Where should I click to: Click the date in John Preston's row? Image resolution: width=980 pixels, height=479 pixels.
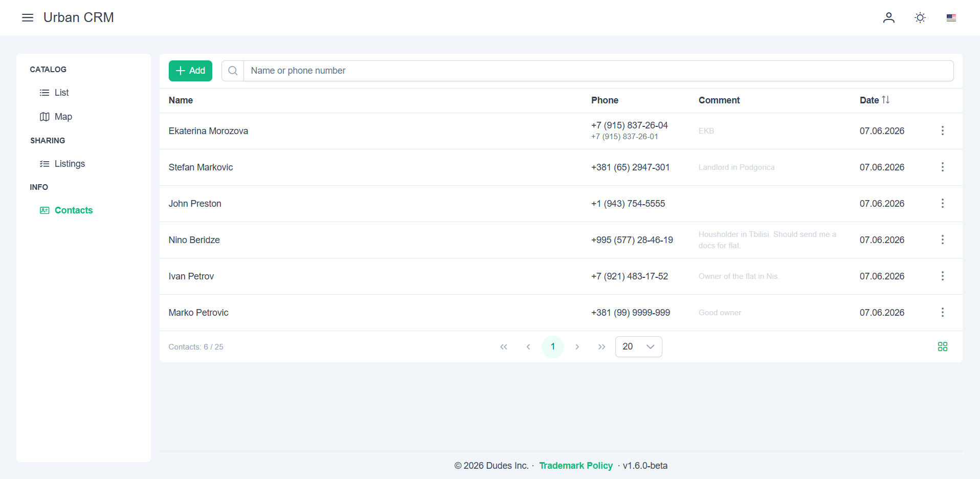882,204
